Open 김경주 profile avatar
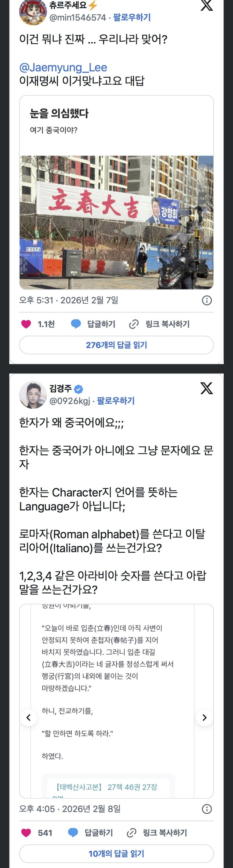Viewport: 233px width, 868px height. [33, 395]
